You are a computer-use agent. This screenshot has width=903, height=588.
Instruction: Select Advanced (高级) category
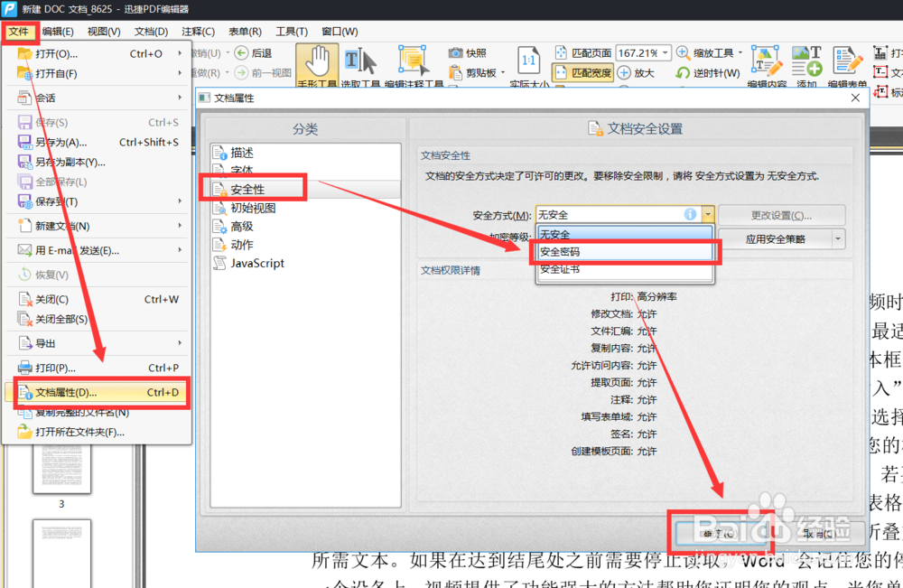pyautogui.click(x=305, y=227)
